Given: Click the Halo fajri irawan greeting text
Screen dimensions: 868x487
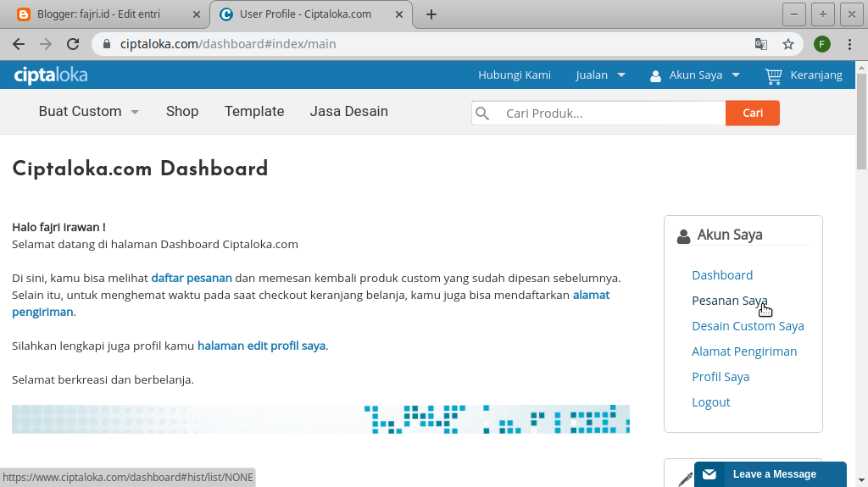Looking at the screenshot, I should coord(58,228).
